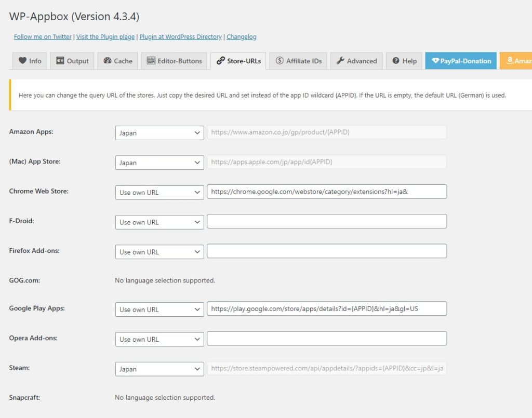
Task: Click the disabled (Mac) App Store URL field
Action: click(x=327, y=161)
